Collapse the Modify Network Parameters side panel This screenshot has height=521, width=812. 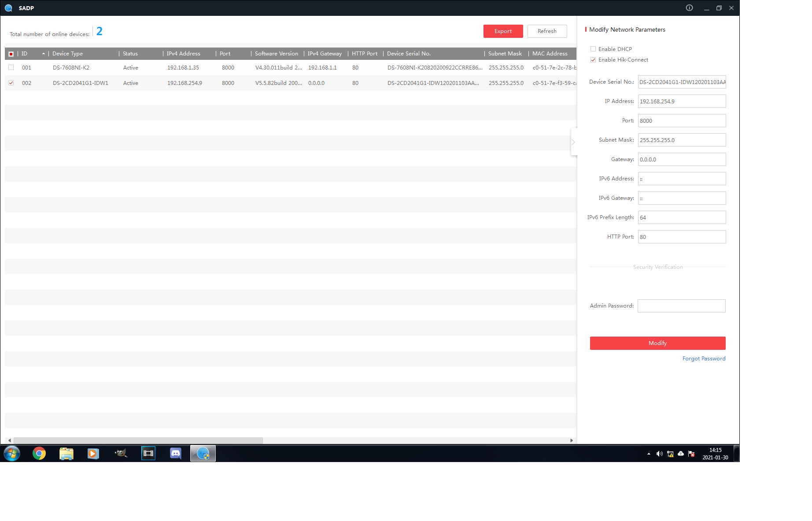(573, 142)
